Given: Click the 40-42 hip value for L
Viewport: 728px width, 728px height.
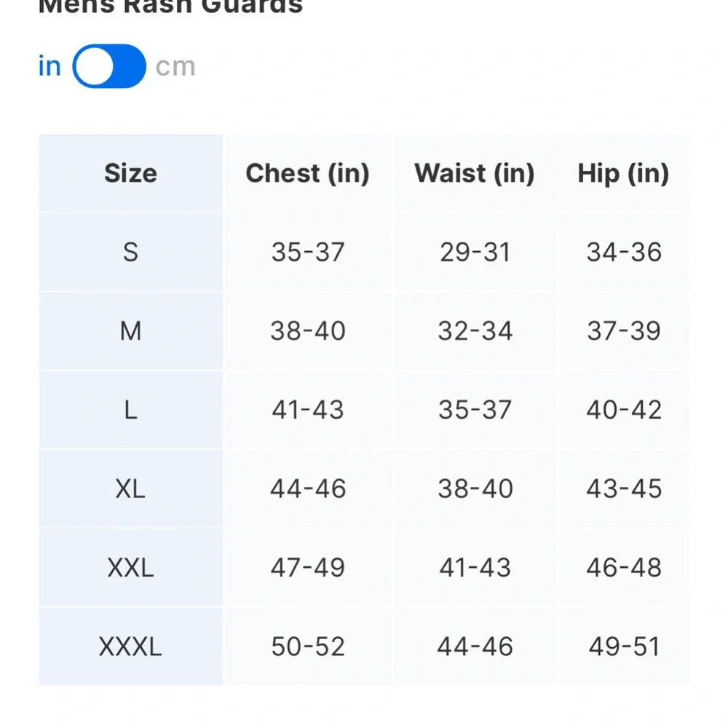Looking at the screenshot, I should (x=624, y=410).
